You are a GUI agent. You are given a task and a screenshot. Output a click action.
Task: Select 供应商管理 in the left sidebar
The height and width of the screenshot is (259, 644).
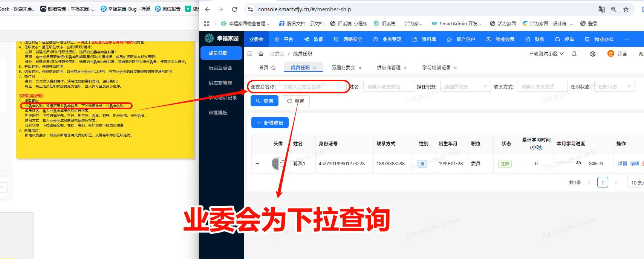(220, 83)
